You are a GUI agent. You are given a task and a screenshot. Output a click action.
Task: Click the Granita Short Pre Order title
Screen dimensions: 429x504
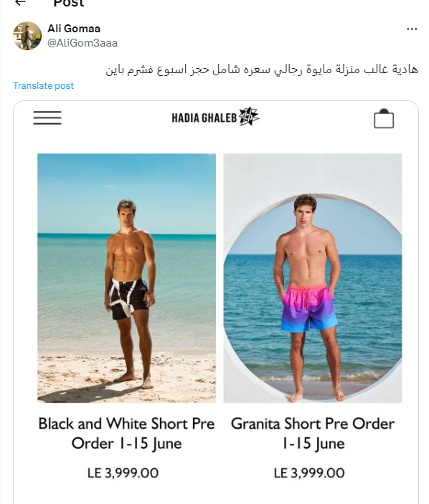pos(313,433)
